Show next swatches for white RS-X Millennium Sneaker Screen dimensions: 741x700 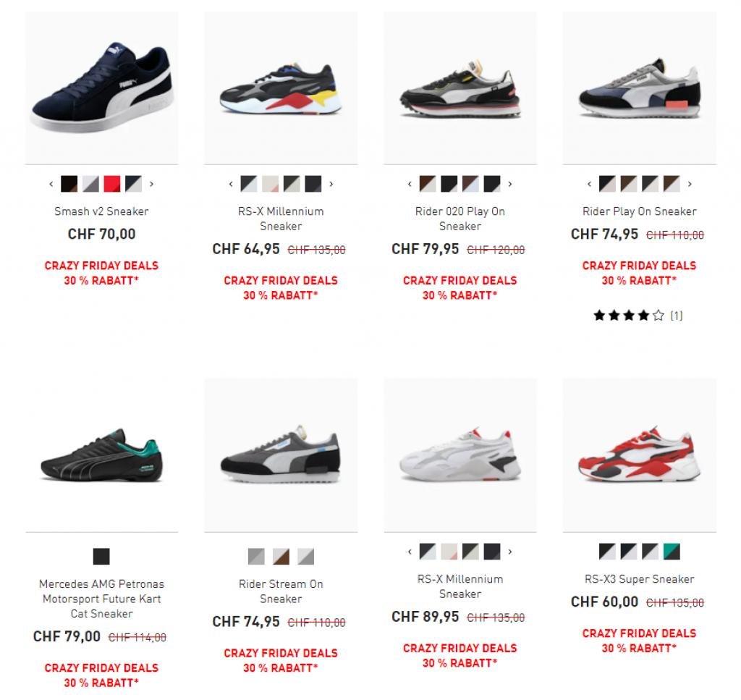click(510, 552)
